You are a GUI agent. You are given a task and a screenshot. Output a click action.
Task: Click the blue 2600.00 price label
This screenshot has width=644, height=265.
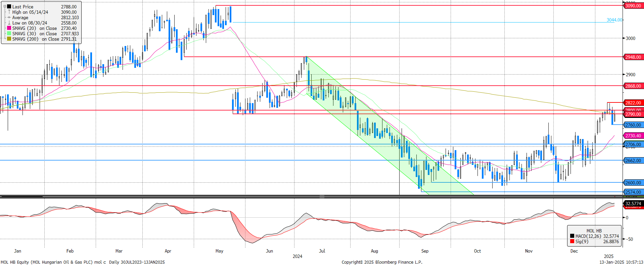(634, 183)
